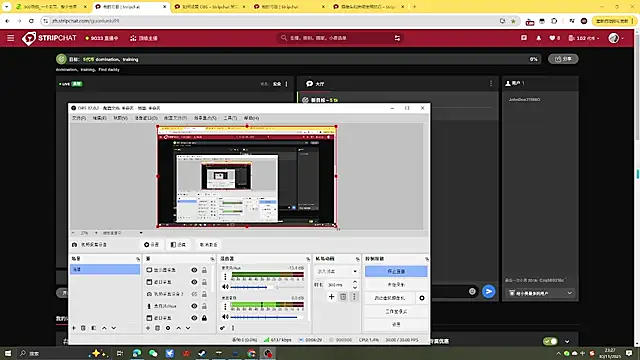Delete selected source with the trash icon
Screen dimensions: 640x360
tap(158, 328)
